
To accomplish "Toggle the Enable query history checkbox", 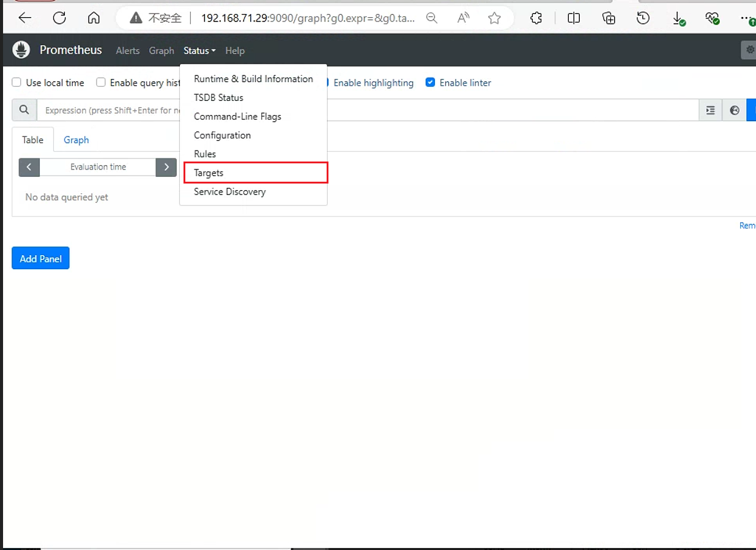I will 101,83.
